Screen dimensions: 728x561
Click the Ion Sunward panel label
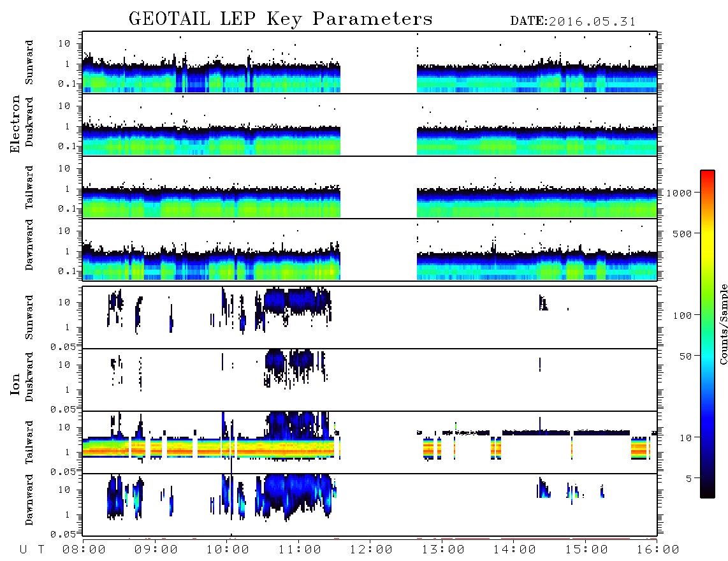pyautogui.click(x=29, y=317)
